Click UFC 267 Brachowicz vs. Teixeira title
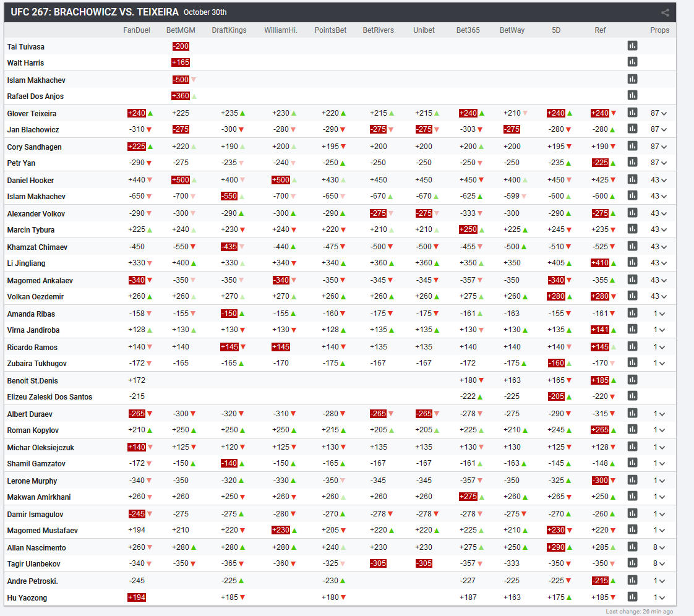 click(95, 12)
